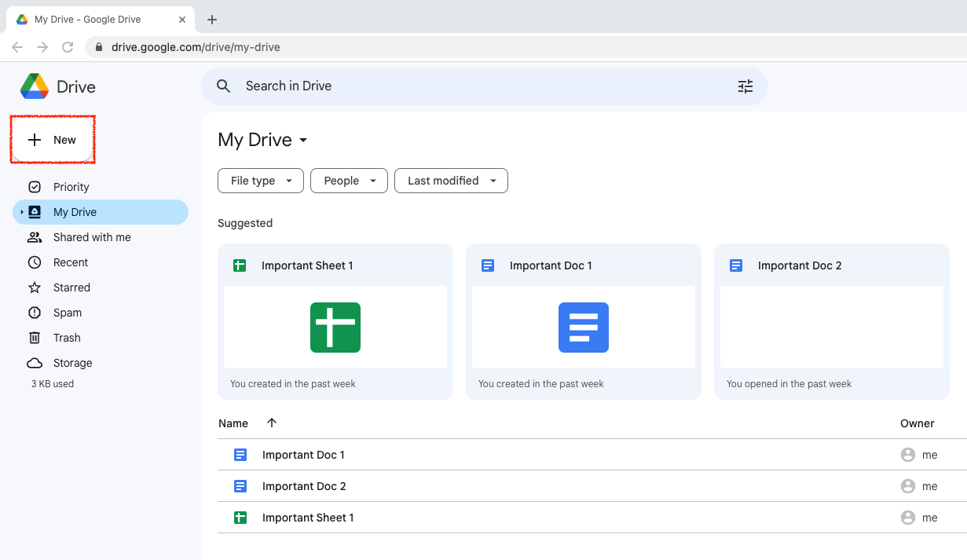Viewport: 967px width, 560px height.
Task: Click the New button
Action: 53,140
